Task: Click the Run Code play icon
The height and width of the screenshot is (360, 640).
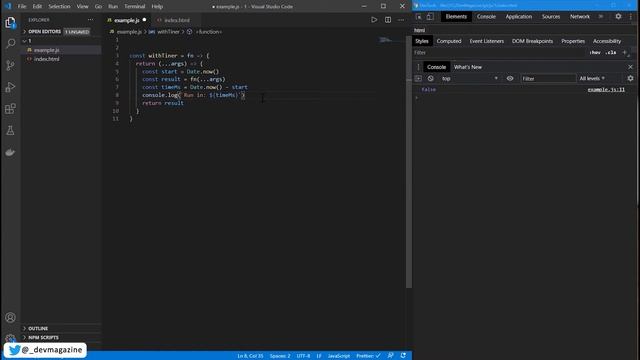Action: [374, 20]
